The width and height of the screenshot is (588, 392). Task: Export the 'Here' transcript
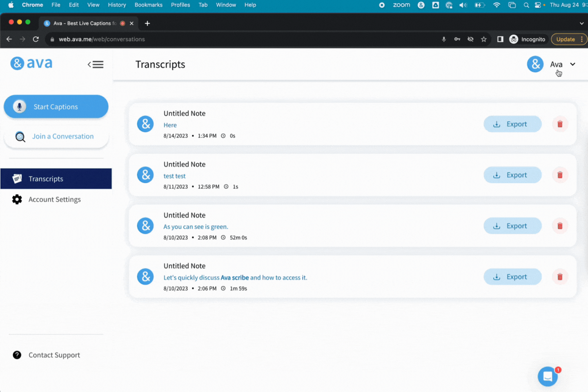[512, 124]
